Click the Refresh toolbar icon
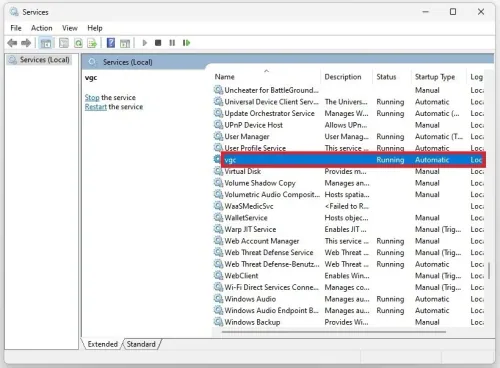The width and height of the screenshot is (500, 368). 78,43
